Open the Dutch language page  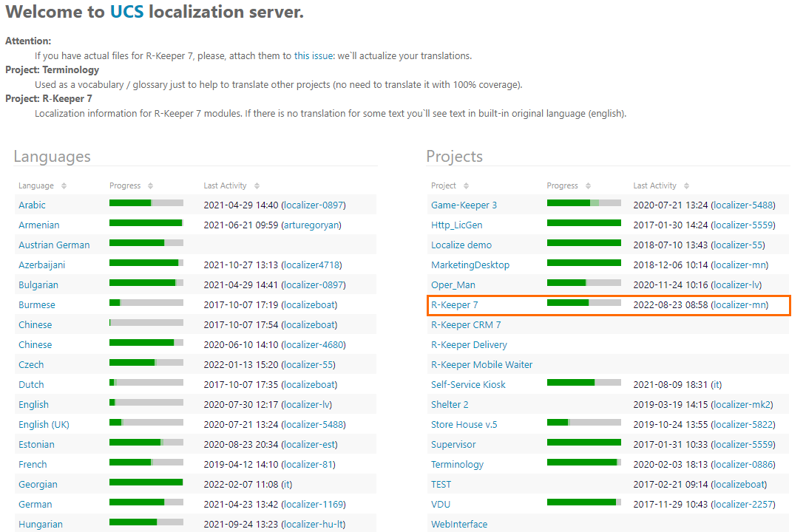point(31,385)
